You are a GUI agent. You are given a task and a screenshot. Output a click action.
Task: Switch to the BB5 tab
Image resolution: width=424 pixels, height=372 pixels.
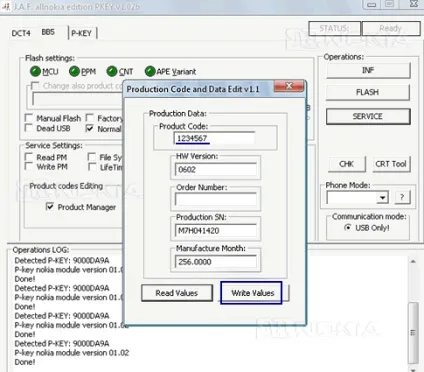click(x=48, y=32)
